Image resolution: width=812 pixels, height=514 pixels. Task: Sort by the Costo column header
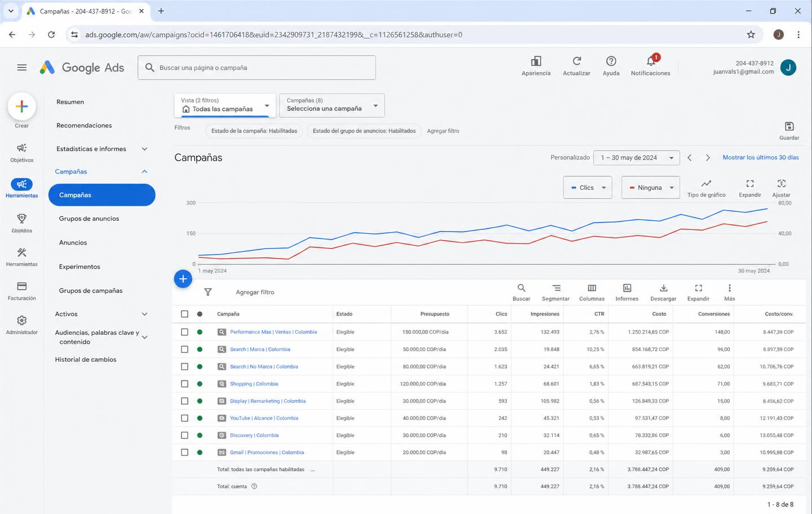(x=659, y=314)
